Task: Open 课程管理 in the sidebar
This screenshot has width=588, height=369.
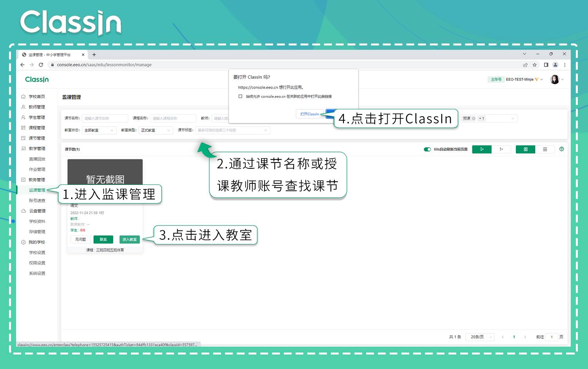Action: [x=37, y=128]
